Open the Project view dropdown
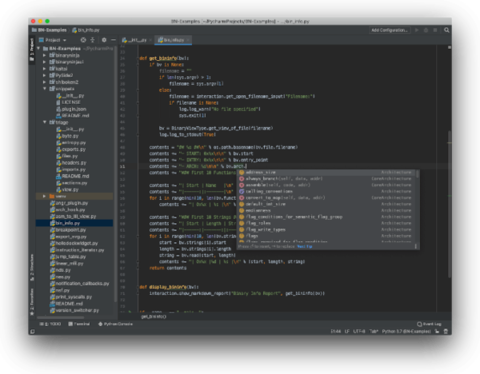Image resolution: width=480 pixels, height=374 pixels. (53, 40)
